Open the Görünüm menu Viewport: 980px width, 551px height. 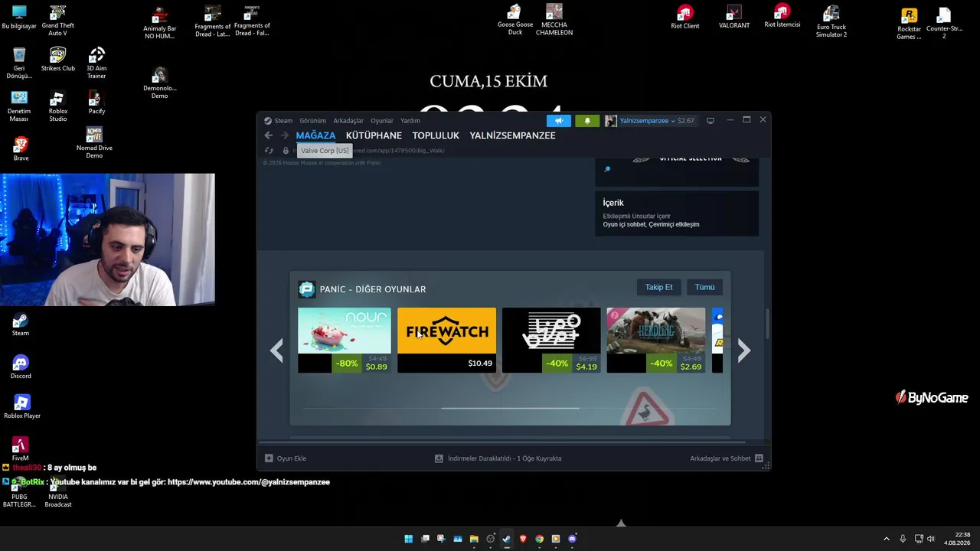[x=312, y=121]
